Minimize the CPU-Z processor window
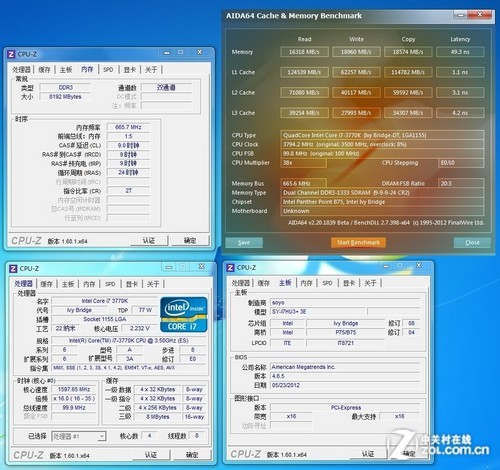 [x=169, y=267]
